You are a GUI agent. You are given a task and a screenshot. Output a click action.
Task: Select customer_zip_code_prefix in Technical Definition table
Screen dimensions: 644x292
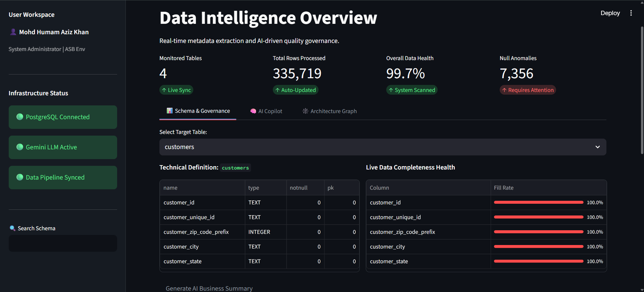(x=202, y=232)
